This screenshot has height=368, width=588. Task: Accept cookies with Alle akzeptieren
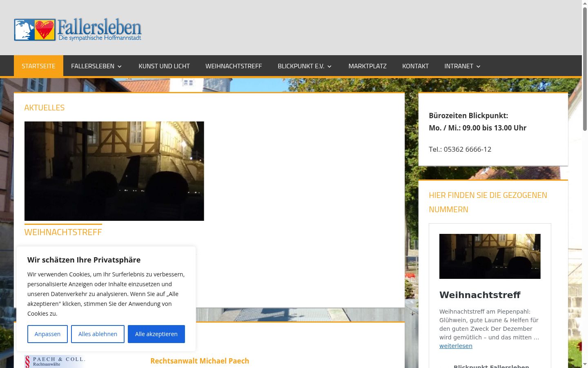156,334
